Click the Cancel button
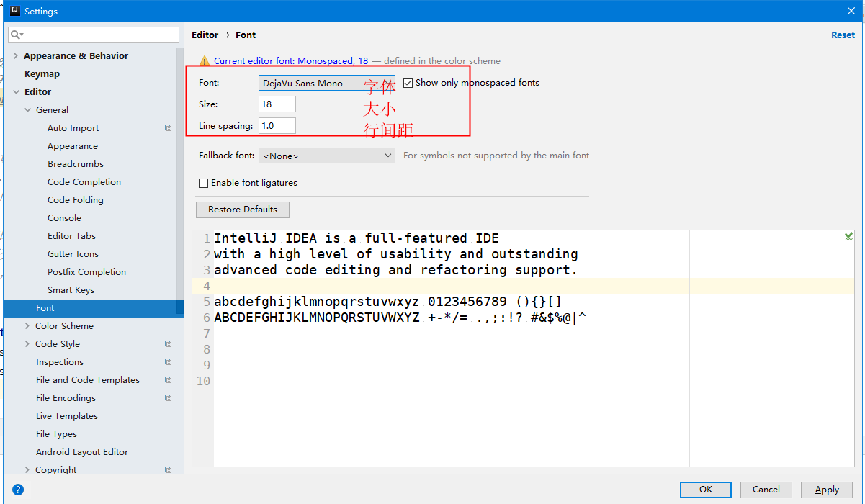The image size is (865, 504). (766, 490)
